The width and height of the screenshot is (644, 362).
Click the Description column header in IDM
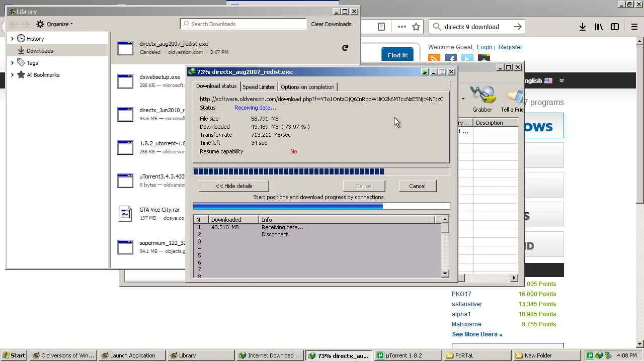tap(496, 123)
